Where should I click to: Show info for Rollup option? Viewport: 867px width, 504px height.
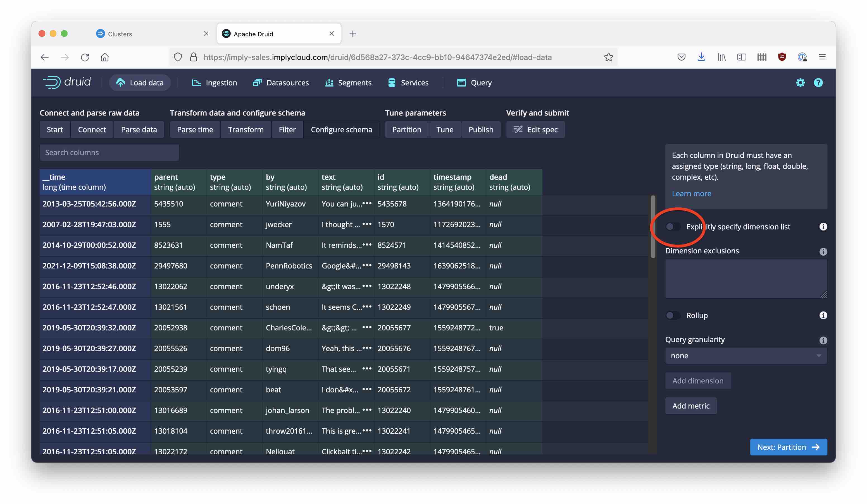pos(823,315)
